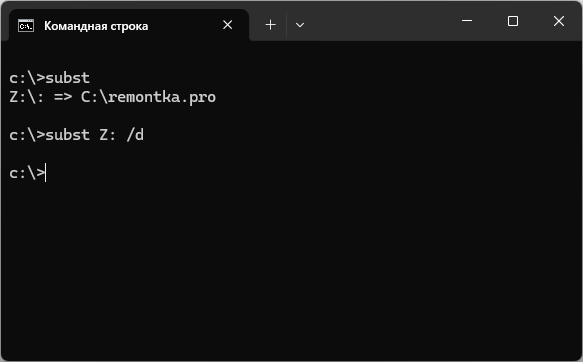Click the first subst command text

click(x=68, y=78)
